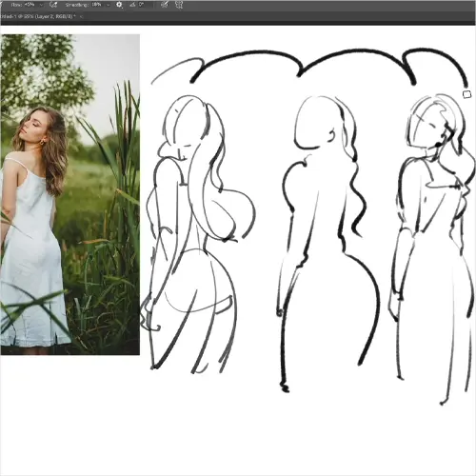Open the Flow percentage dropdown arrow
Screen dimensions: 476x476
click(x=41, y=5)
